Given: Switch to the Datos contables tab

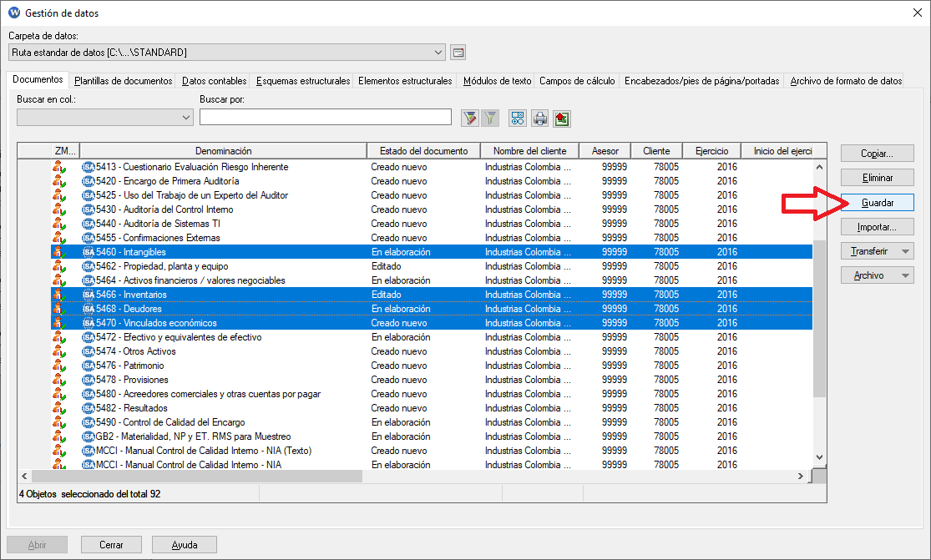Looking at the screenshot, I should (214, 81).
